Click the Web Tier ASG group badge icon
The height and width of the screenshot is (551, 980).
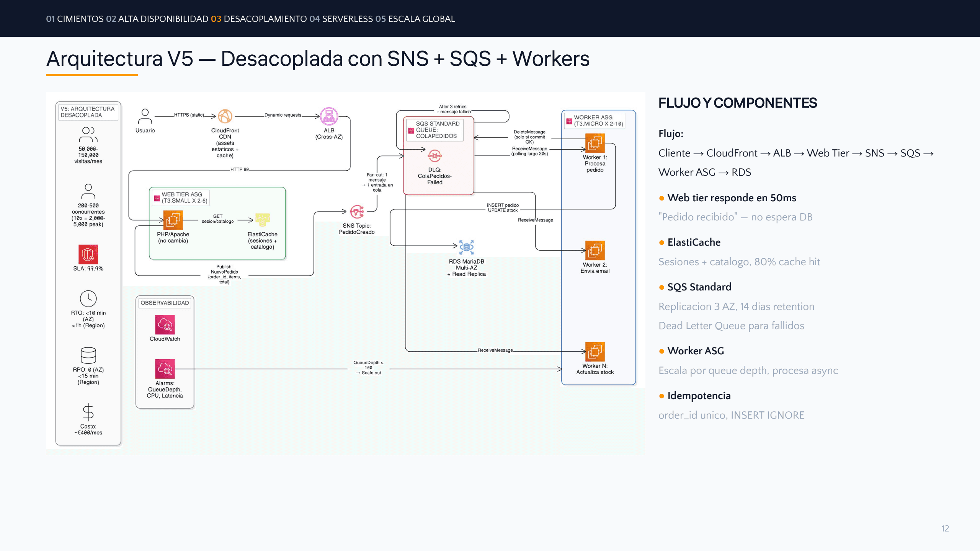(x=157, y=198)
